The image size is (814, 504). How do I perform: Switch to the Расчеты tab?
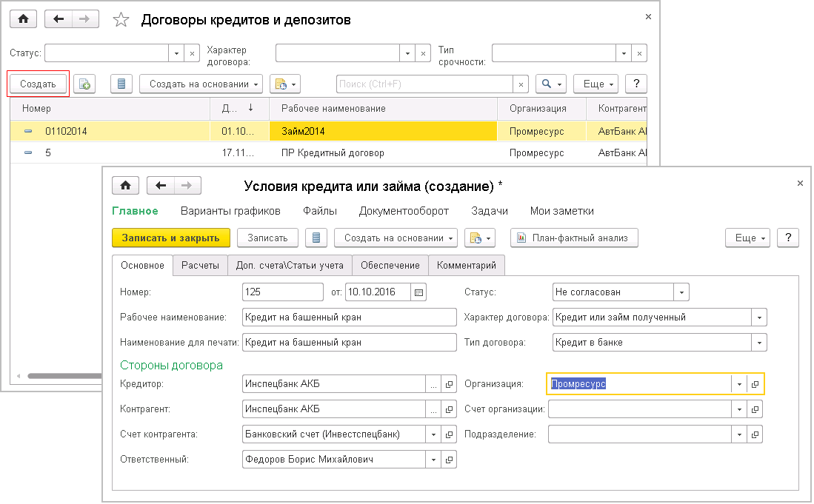(200, 266)
